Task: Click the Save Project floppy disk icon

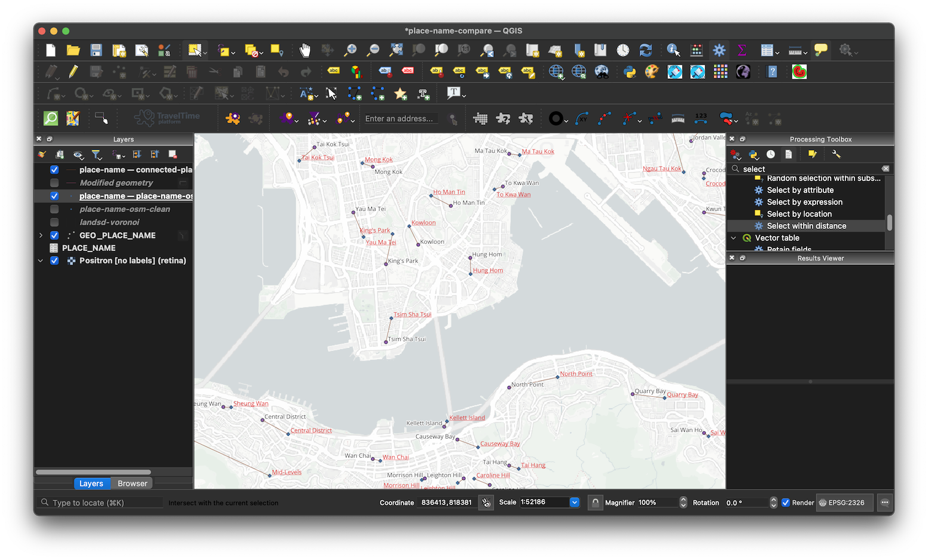Action: [x=96, y=50]
